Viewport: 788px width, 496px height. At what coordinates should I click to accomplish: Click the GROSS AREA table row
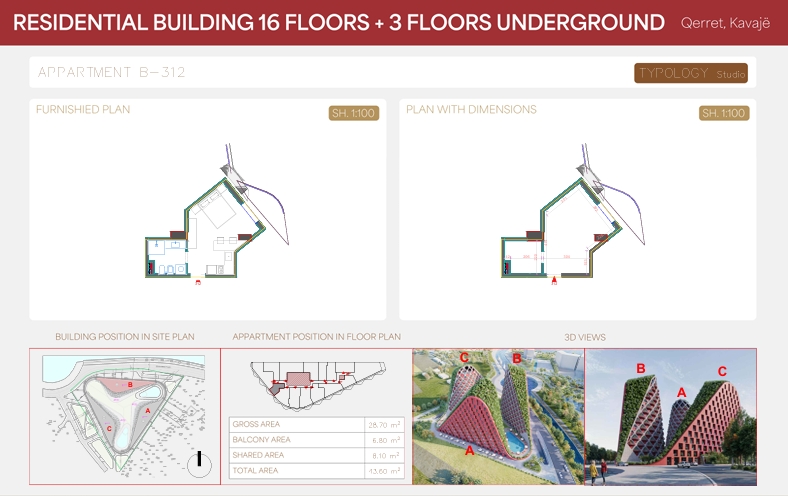316,425
